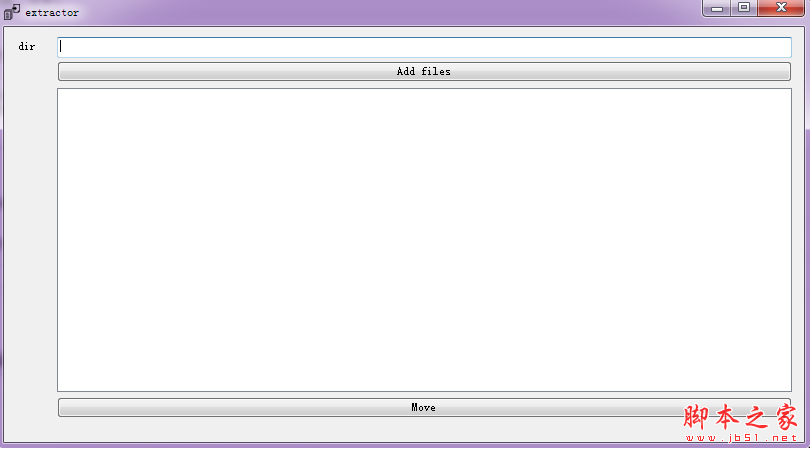
Task: Click the Move button
Action: [424, 407]
